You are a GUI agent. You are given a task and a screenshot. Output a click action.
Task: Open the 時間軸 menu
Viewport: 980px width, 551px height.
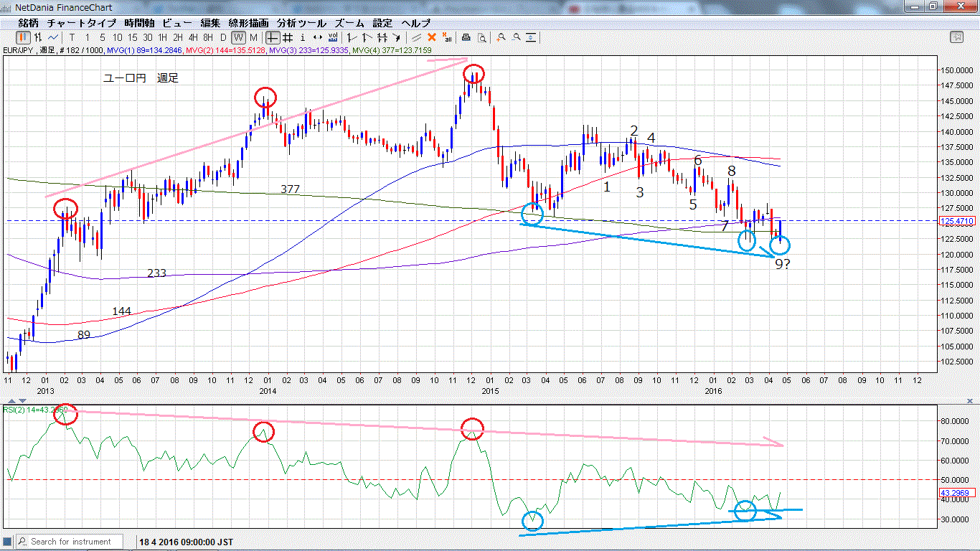(139, 23)
